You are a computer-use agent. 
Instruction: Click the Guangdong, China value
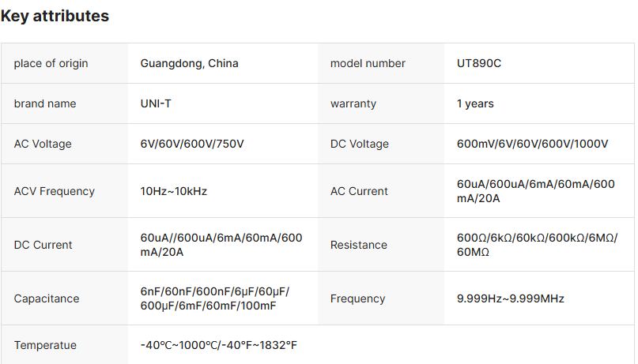pyautogui.click(x=189, y=63)
